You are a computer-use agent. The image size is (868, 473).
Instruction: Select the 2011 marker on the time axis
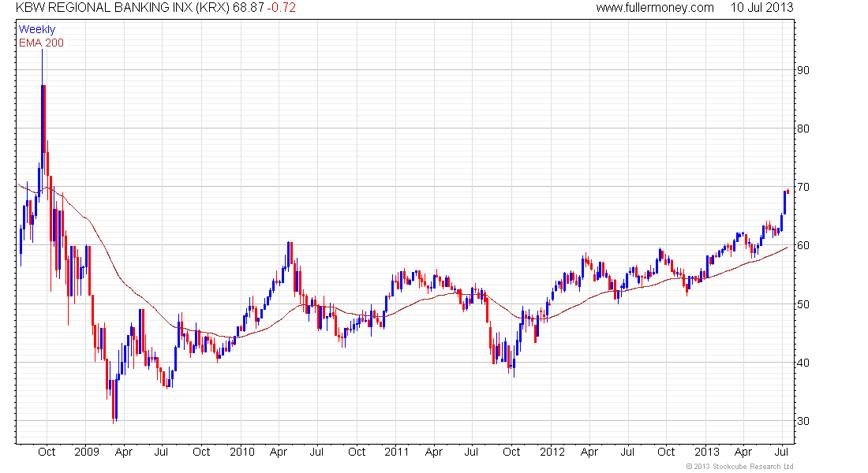(396, 453)
